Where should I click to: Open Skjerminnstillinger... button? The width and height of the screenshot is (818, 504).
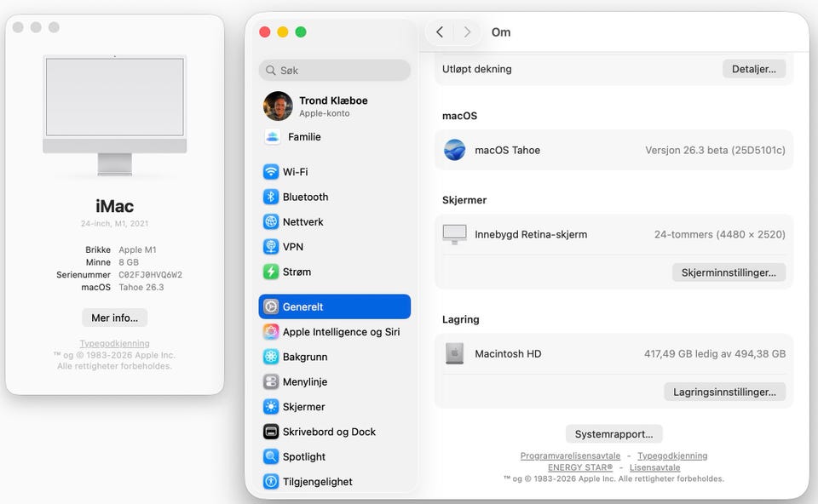click(x=729, y=272)
